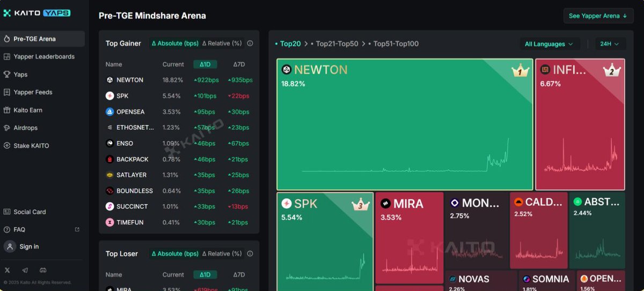Open the SPK treemap tile

point(325,242)
